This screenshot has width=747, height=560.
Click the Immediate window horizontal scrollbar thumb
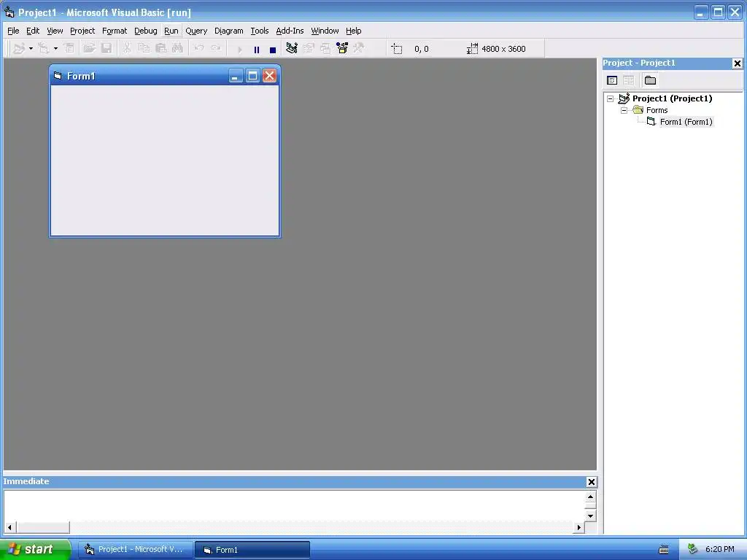pyautogui.click(x=43, y=528)
